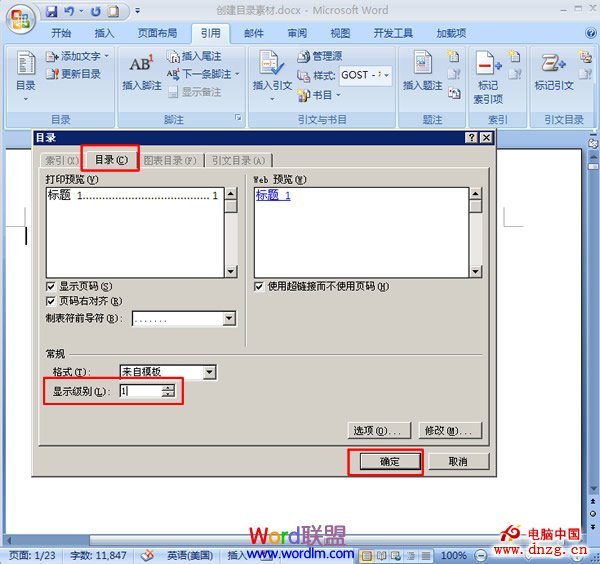Screen dimensions: 600x564
Task: Click 确定 OK button
Action: tap(390, 462)
